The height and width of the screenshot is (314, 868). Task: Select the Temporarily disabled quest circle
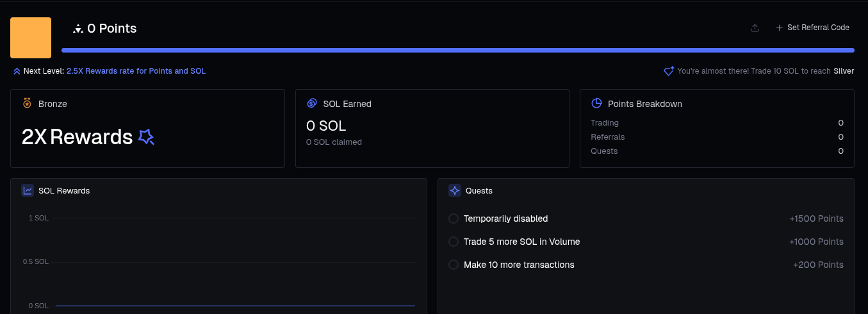[454, 219]
